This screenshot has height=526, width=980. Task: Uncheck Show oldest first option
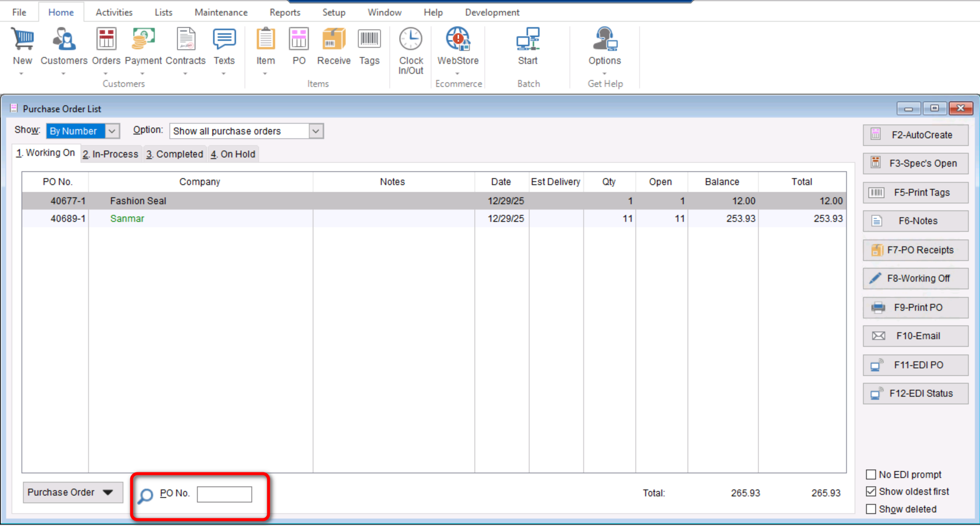[x=871, y=491]
